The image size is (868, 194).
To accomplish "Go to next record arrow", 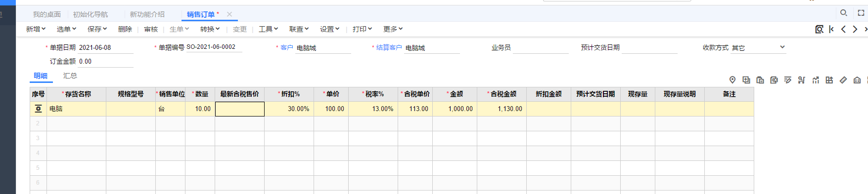I will (x=855, y=29).
